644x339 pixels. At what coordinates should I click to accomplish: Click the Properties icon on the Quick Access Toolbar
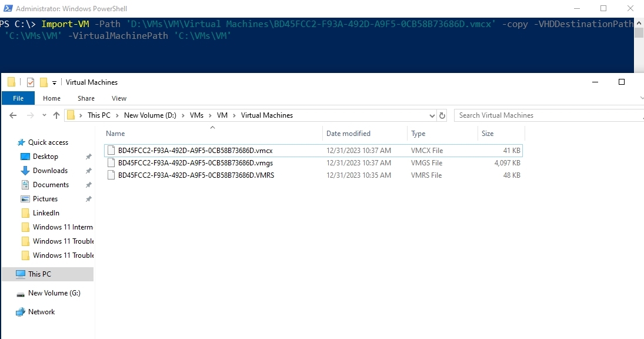(x=30, y=82)
